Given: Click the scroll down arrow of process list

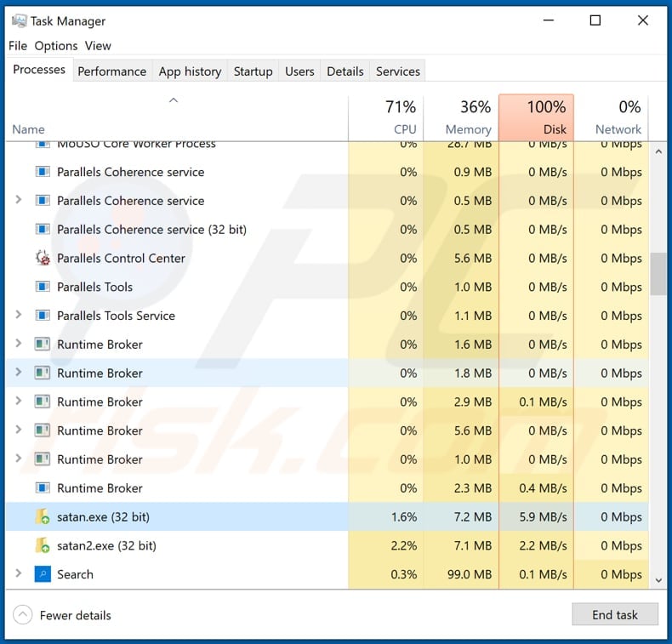Looking at the screenshot, I should coord(658,580).
